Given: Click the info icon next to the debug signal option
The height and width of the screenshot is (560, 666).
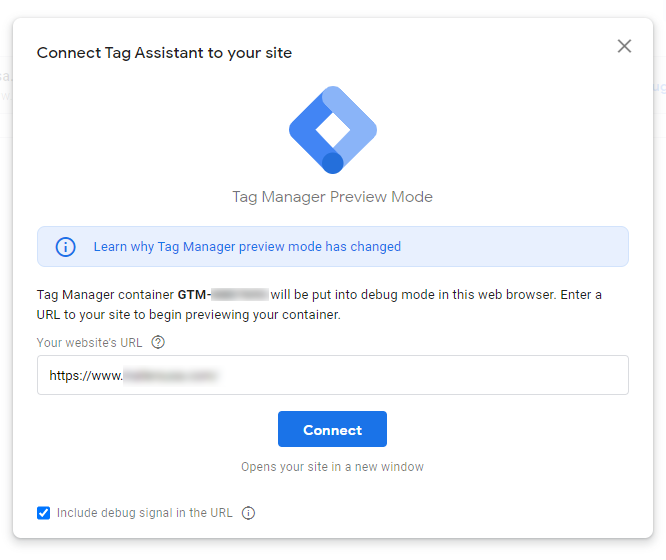Looking at the screenshot, I should [248, 513].
